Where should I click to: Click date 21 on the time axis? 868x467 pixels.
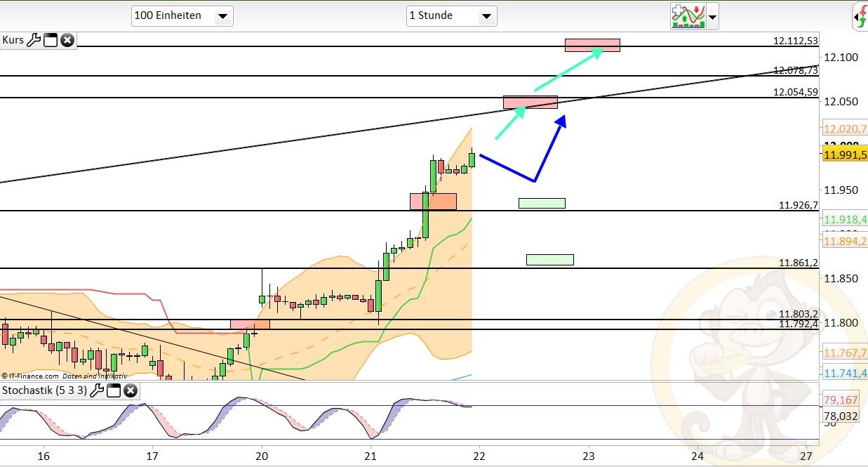pyautogui.click(x=371, y=456)
